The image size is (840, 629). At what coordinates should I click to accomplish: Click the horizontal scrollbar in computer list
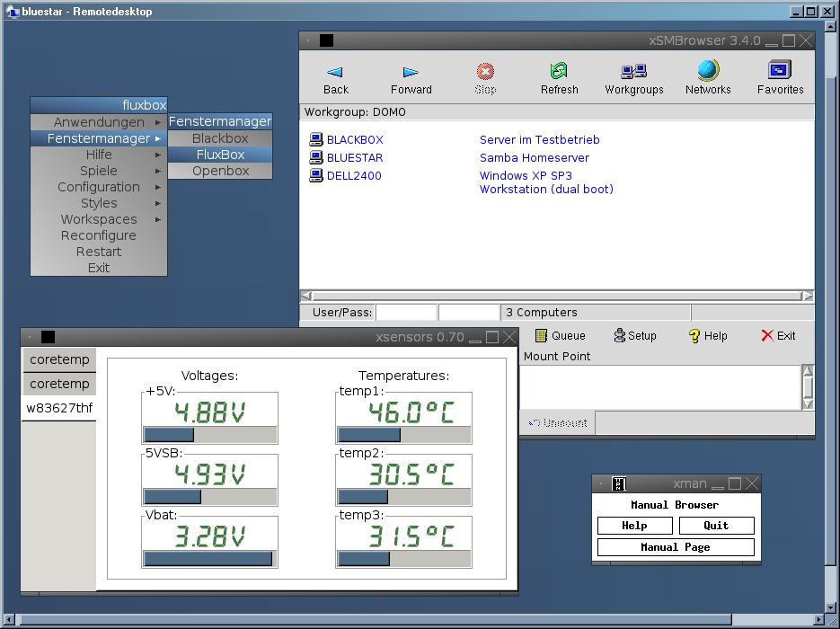pos(557,296)
